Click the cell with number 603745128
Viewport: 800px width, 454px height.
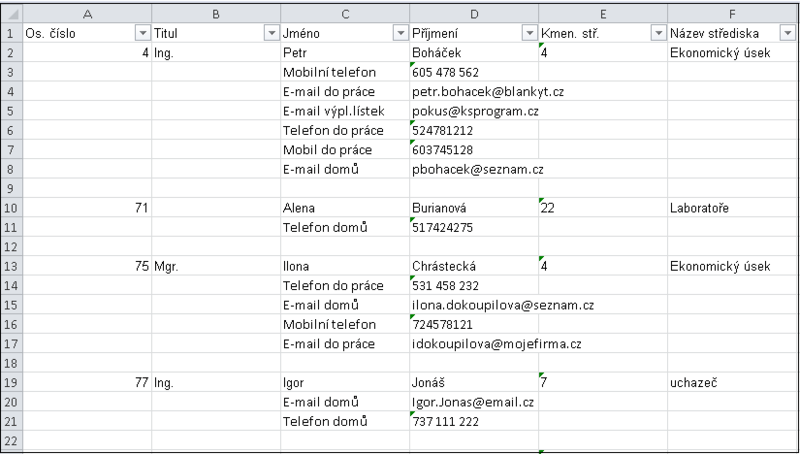[x=474, y=149]
